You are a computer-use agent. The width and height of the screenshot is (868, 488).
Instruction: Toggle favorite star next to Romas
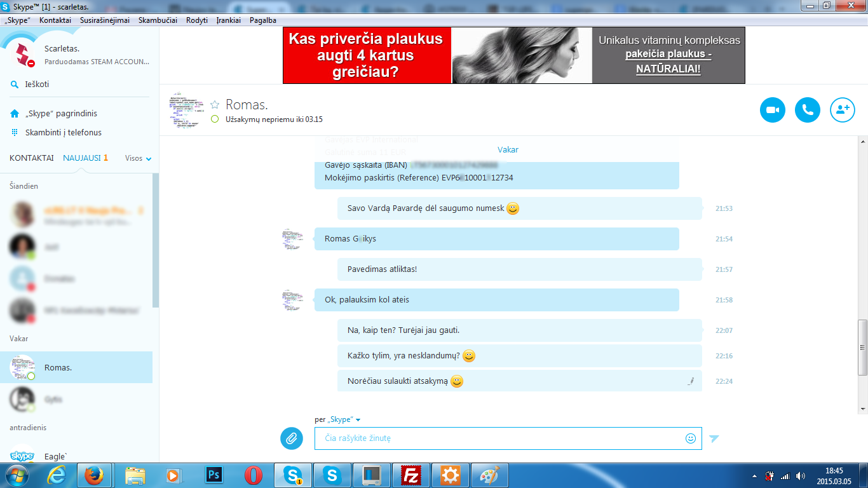pyautogui.click(x=215, y=105)
